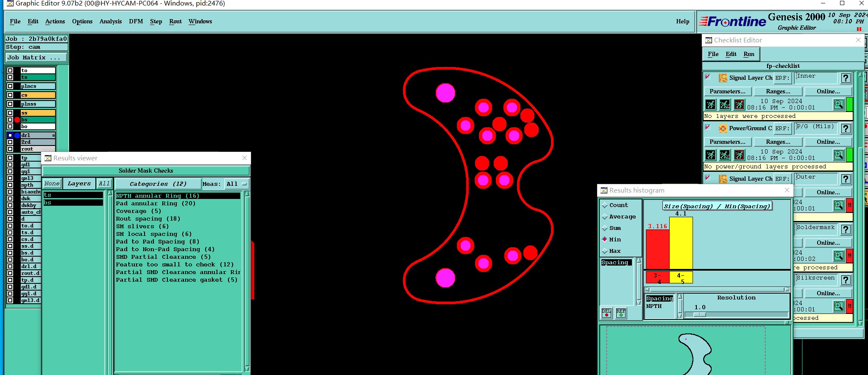
Task: Click the help icon for P/G (Mils) check
Action: (x=846, y=129)
